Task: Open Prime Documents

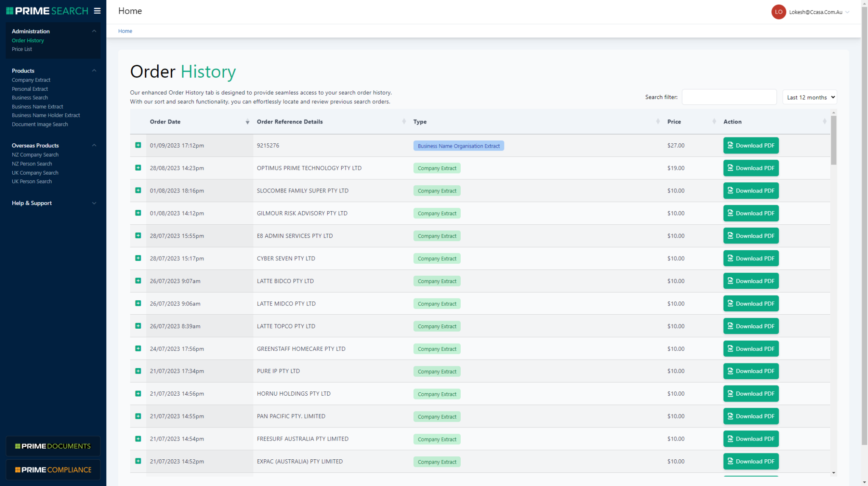Action: click(x=53, y=446)
